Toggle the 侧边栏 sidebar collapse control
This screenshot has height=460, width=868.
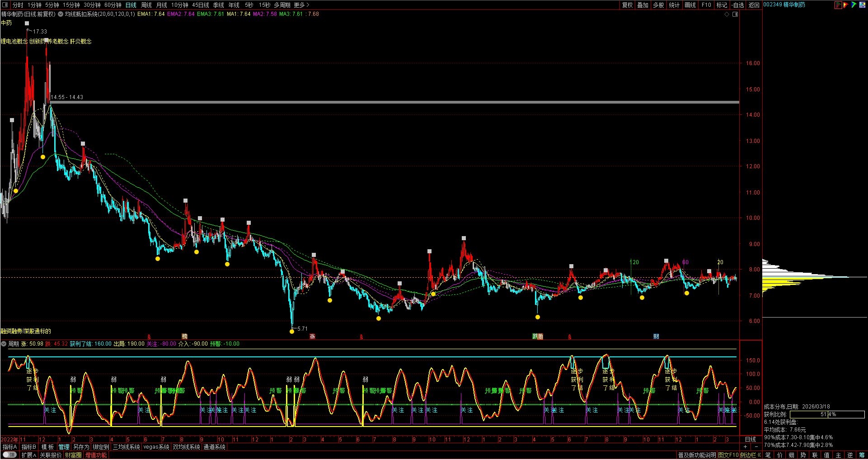pyautogui.click(x=751, y=455)
